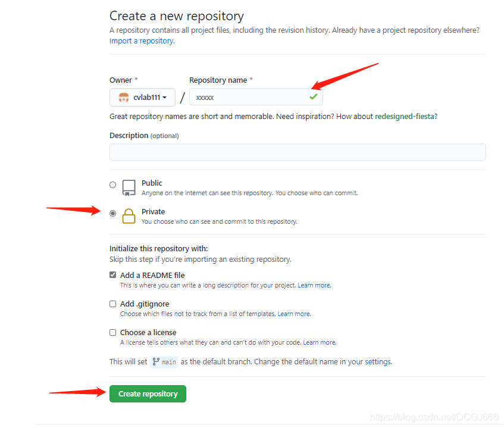
Task: Open Learn more link for README file
Action: [x=314, y=285]
